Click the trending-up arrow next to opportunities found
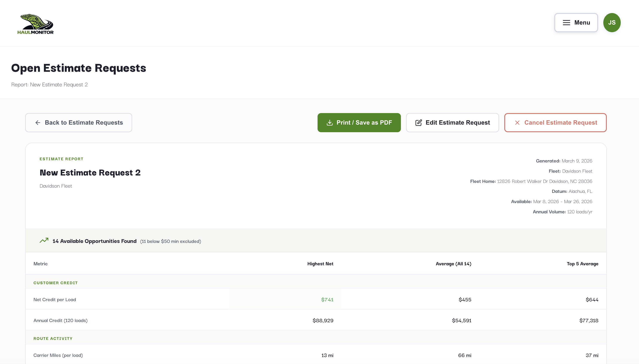The image size is (639, 364). point(44,240)
